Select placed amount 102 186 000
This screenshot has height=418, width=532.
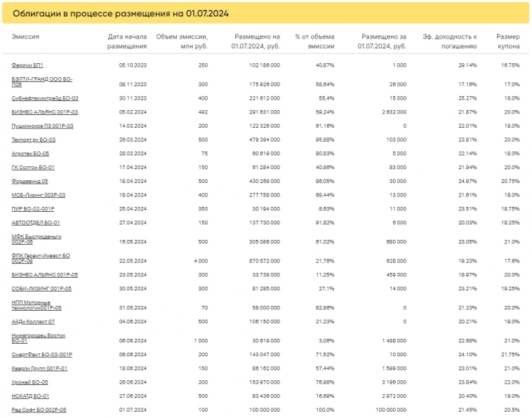tap(265, 65)
